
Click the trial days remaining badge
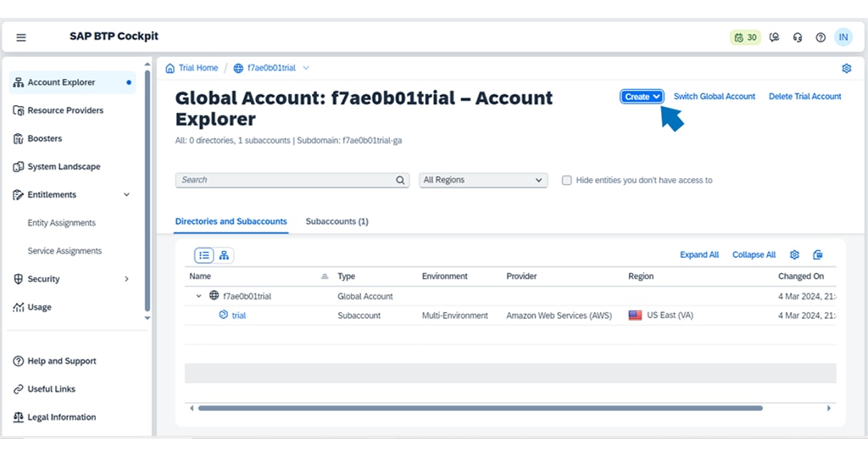click(x=746, y=37)
